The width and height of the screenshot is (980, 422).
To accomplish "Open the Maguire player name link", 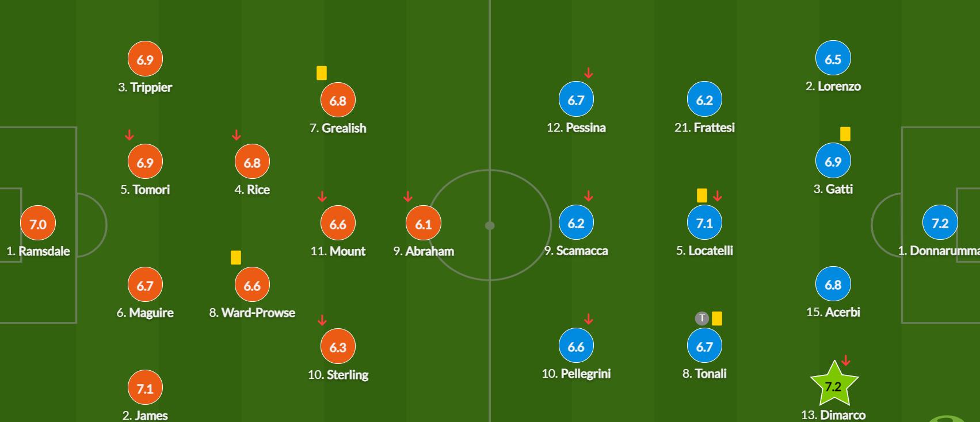I will (x=145, y=313).
